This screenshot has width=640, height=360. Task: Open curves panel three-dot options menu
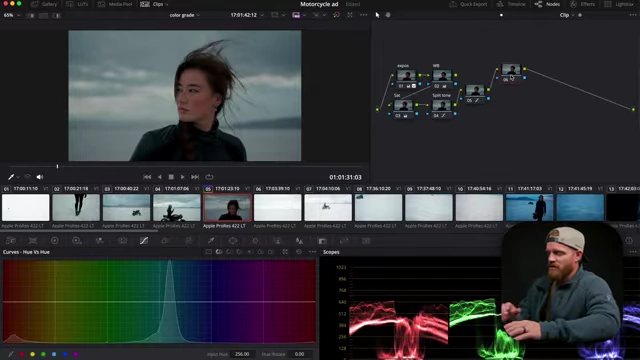pos(312,252)
